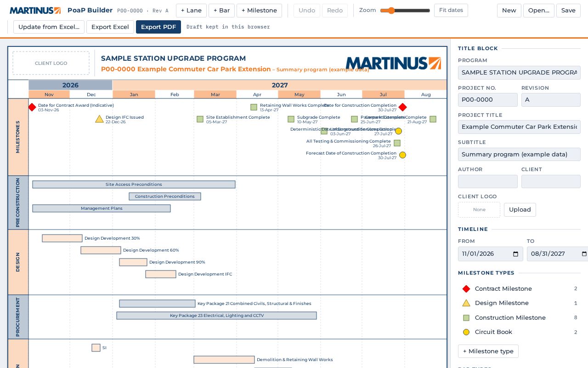The width and height of the screenshot is (588, 368).
Task: Click the Design IFC Issued triangle marker
Action: (99, 119)
